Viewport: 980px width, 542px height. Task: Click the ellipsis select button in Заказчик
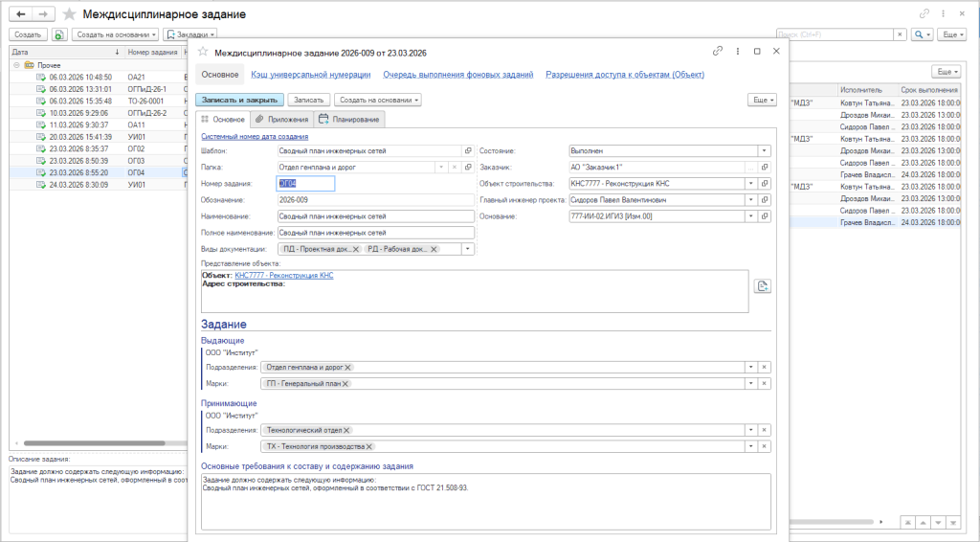click(751, 167)
